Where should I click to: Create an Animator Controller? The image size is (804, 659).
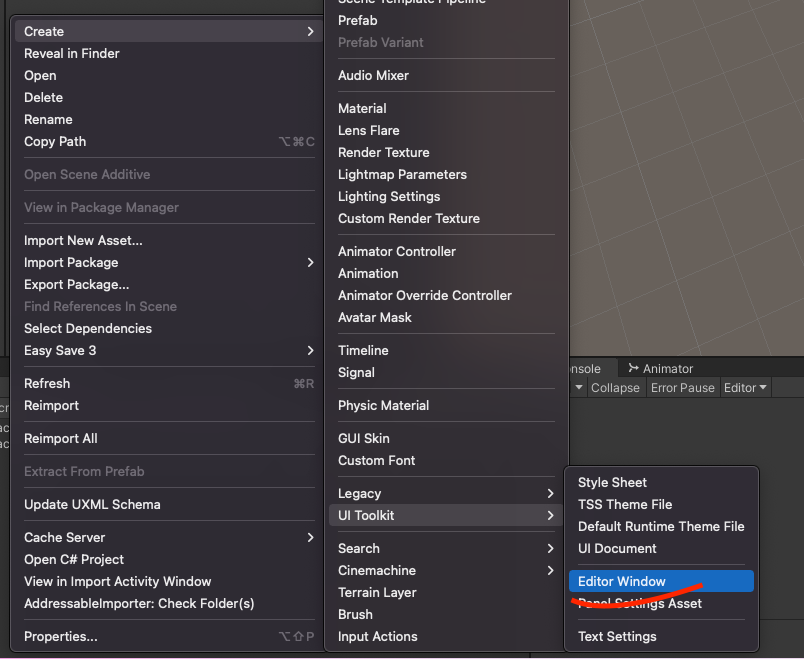pos(446,252)
